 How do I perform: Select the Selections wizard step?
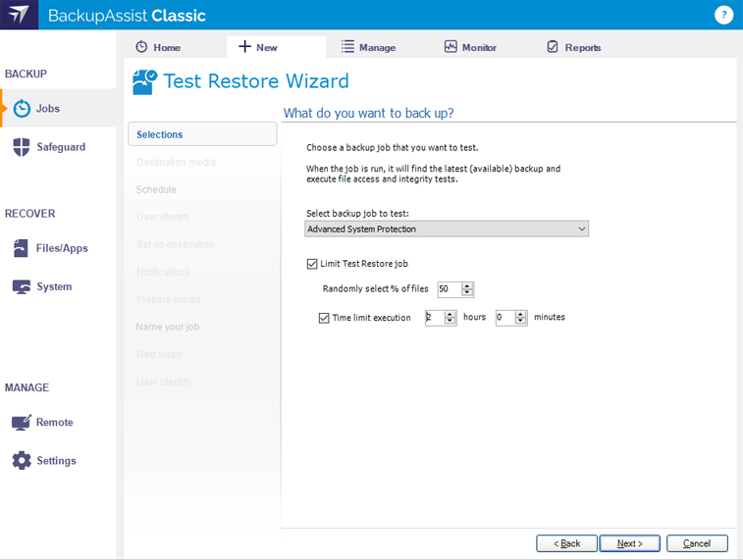pyautogui.click(x=202, y=134)
